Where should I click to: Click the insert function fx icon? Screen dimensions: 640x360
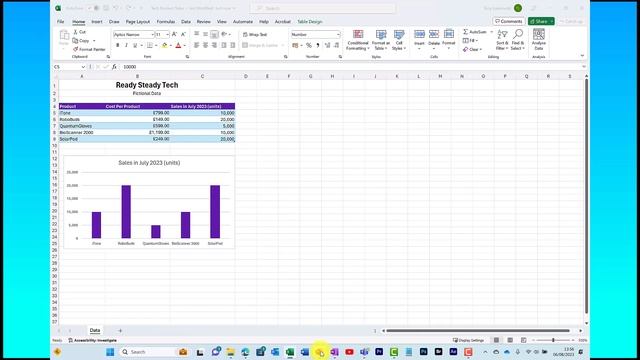[114, 67]
